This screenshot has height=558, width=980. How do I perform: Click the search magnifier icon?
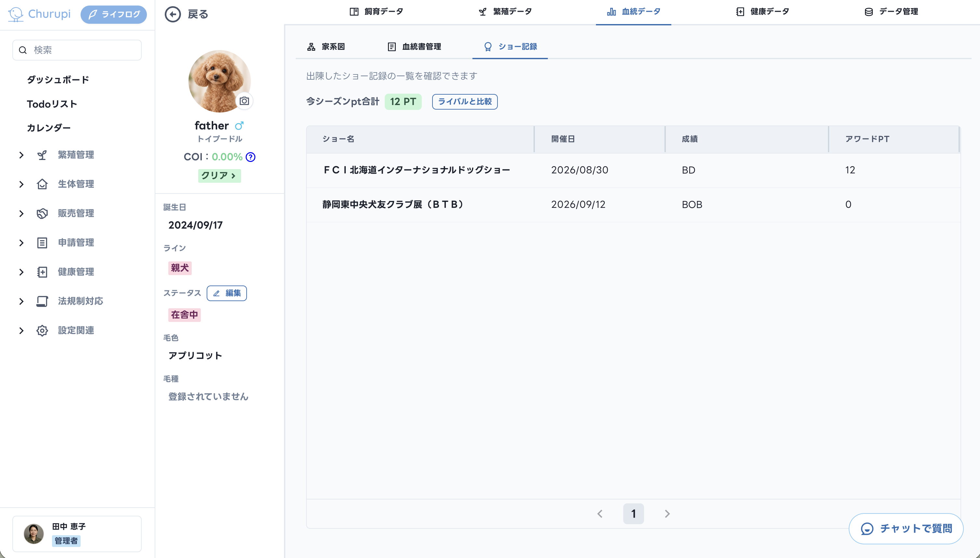click(x=23, y=50)
